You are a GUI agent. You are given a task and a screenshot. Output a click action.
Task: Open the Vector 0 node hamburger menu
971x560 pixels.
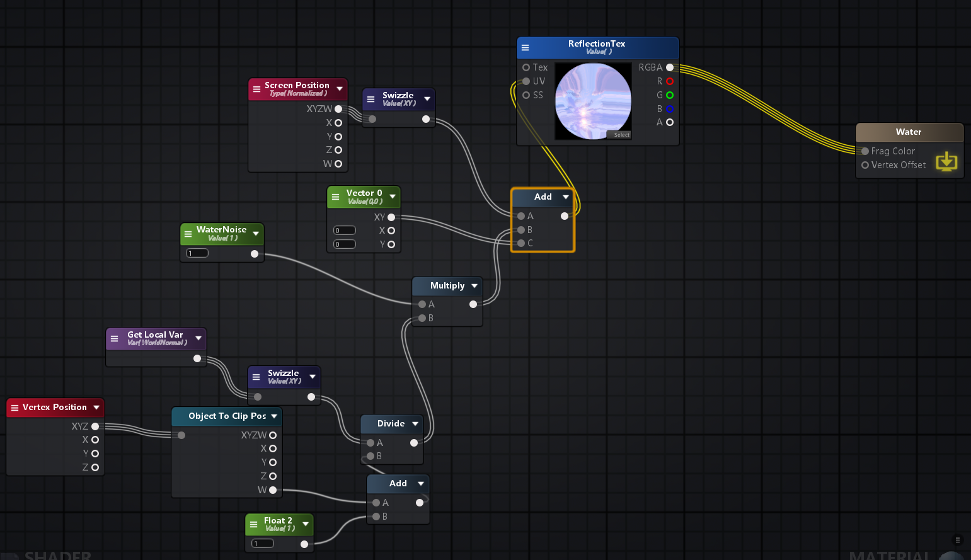(x=335, y=197)
